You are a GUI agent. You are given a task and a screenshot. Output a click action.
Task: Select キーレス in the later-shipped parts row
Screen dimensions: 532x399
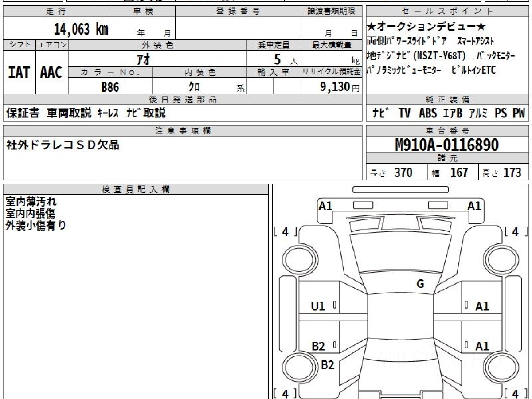pyautogui.click(x=108, y=113)
